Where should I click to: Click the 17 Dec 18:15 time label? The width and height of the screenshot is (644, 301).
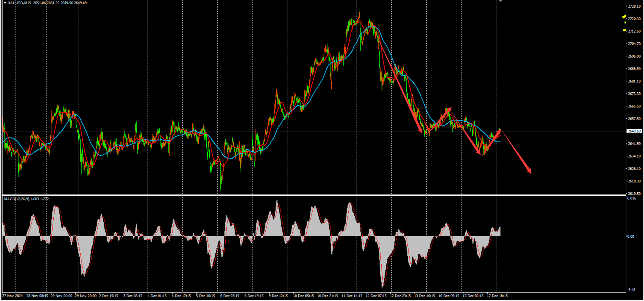click(497, 296)
